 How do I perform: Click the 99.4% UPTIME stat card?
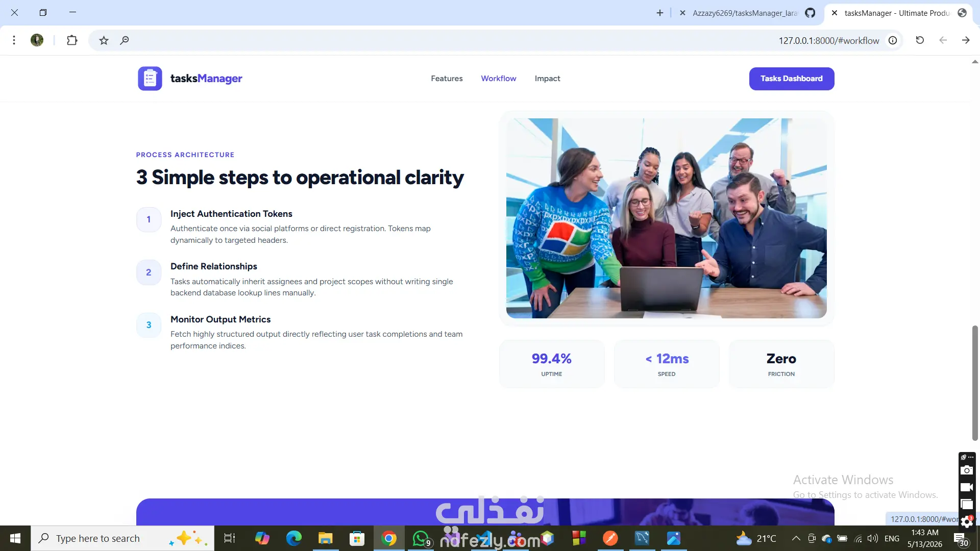(552, 364)
